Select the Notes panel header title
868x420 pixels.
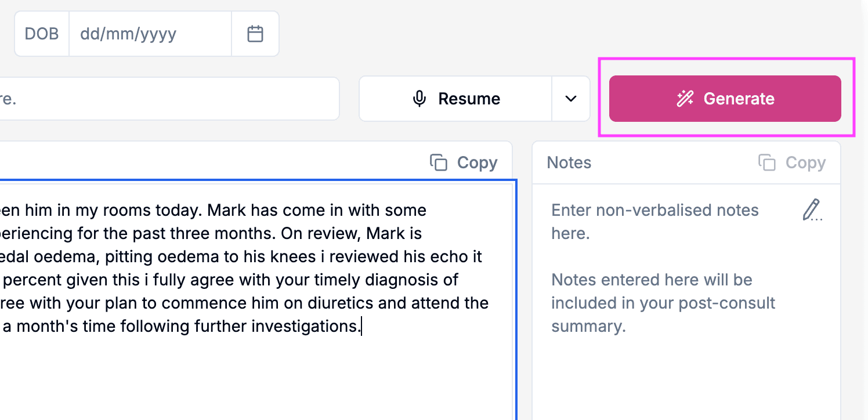[x=569, y=163]
